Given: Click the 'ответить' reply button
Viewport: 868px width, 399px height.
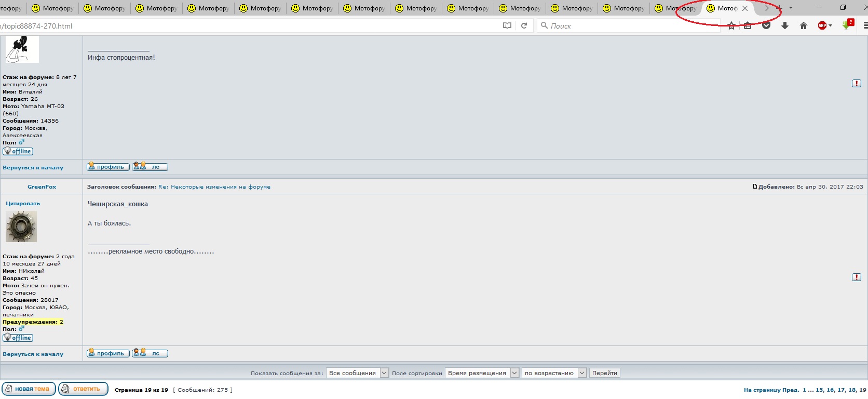Looking at the screenshot, I should click(83, 389).
